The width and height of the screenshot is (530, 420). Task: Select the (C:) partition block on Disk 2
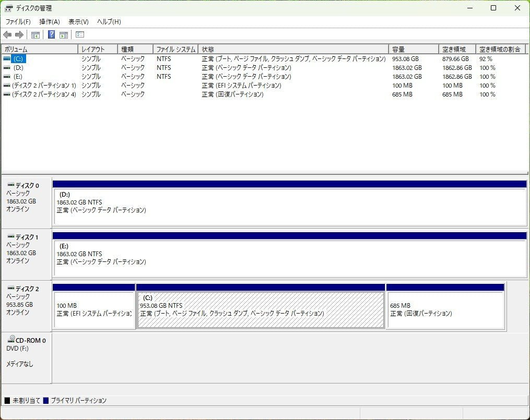click(260, 310)
